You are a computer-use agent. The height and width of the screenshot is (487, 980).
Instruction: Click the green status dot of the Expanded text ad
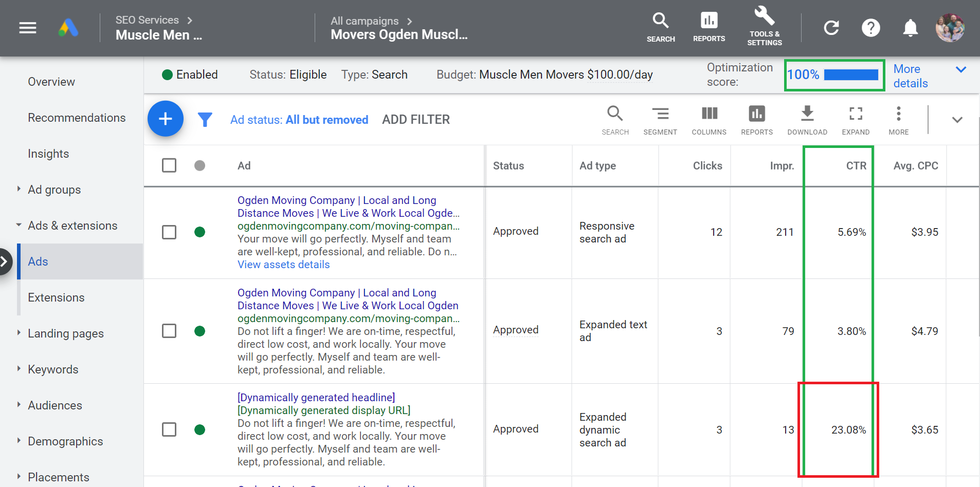pyautogui.click(x=200, y=331)
